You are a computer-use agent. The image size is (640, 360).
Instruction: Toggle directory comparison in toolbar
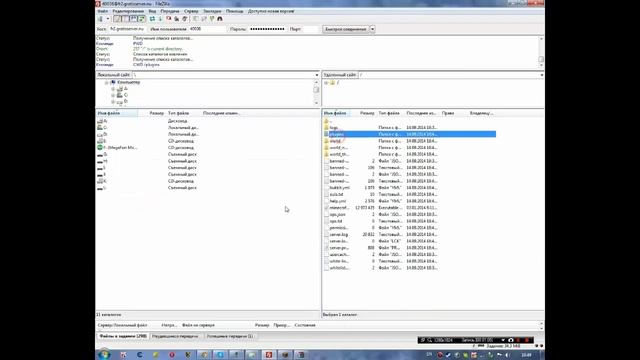[x=204, y=19]
